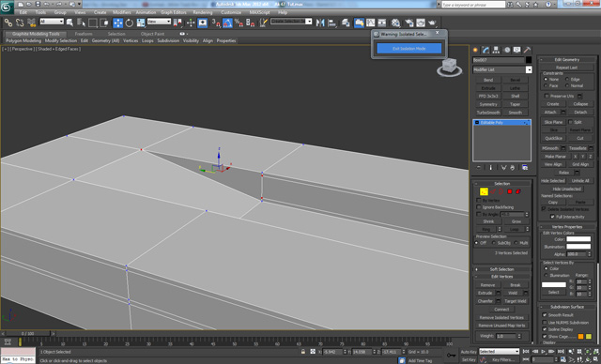Open the Graph Editors menu
601x364 pixels.
[x=174, y=12]
